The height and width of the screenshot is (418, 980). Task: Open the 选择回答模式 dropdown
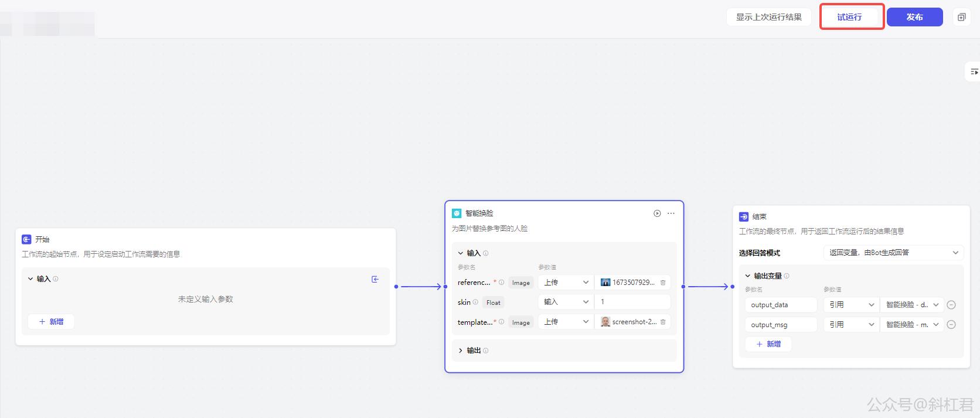click(893, 253)
